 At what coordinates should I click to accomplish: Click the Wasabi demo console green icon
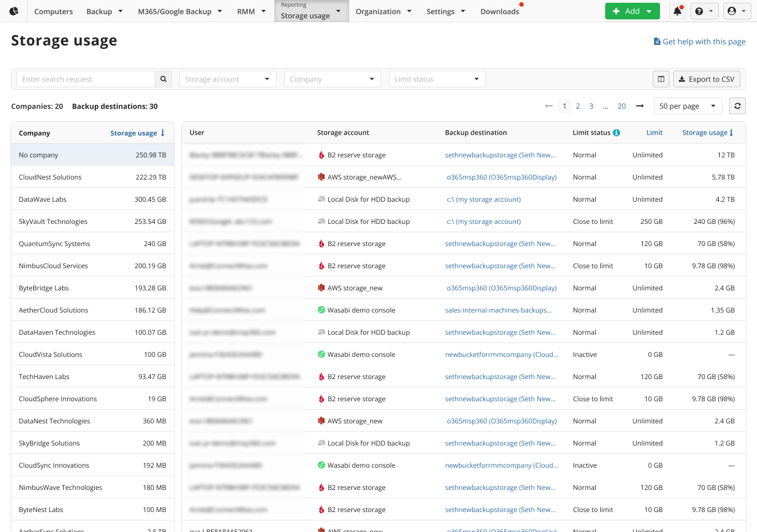point(321,310)
